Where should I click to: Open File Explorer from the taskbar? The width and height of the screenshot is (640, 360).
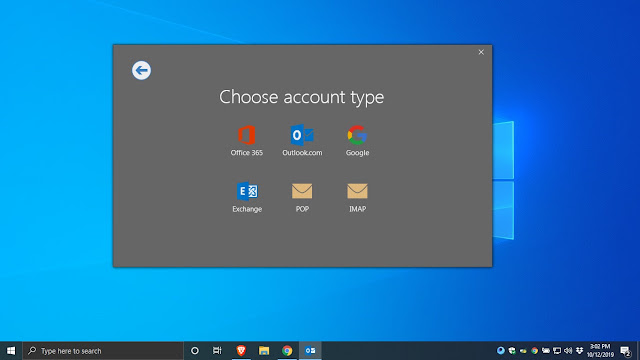264,351
